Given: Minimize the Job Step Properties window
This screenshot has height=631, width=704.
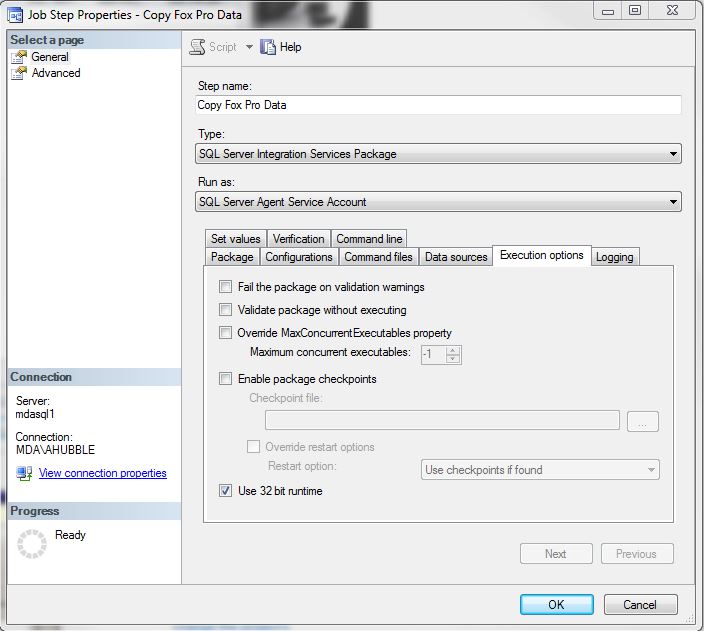Looking at the screenshot, I should (x=608, y=11).
